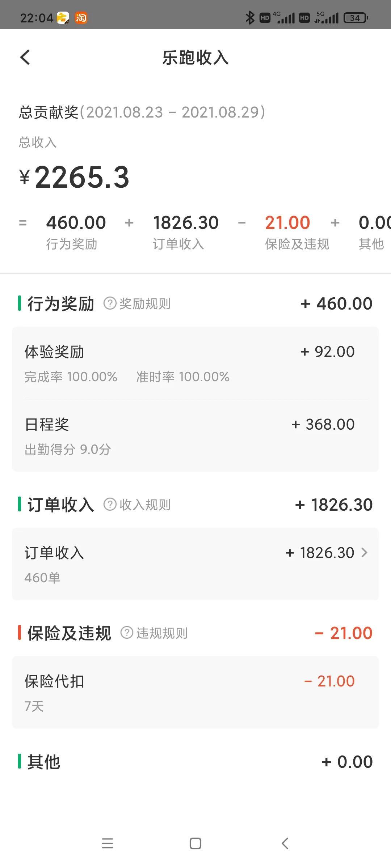Tap the 收入规则 question mark icon
The image size is (391, 868).
pyautogui.click(x=110, y=505)
